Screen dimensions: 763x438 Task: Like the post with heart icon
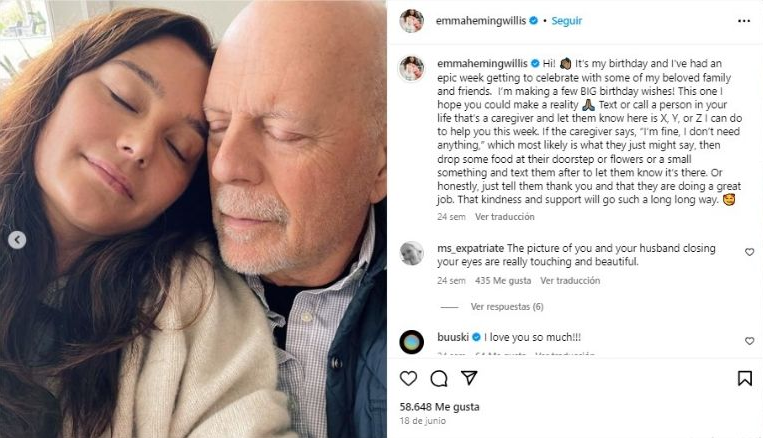[408, 378]
